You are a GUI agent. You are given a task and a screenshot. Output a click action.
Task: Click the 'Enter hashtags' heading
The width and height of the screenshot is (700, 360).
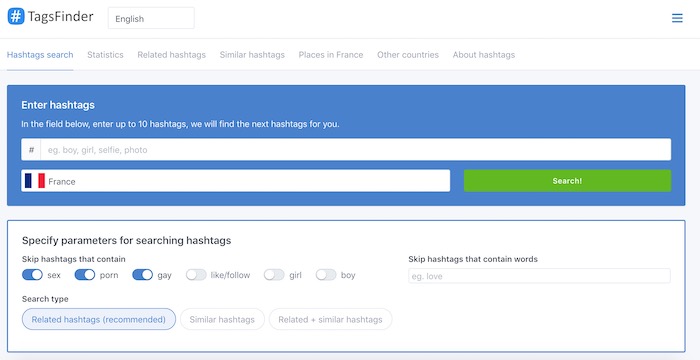point(58,105)
